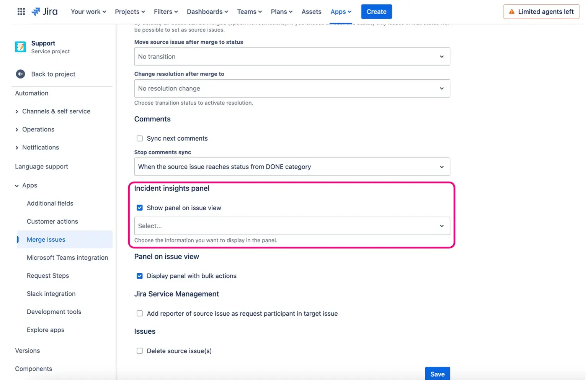
Task: Collapse the Apps section chevron
Action: [17, 186]
